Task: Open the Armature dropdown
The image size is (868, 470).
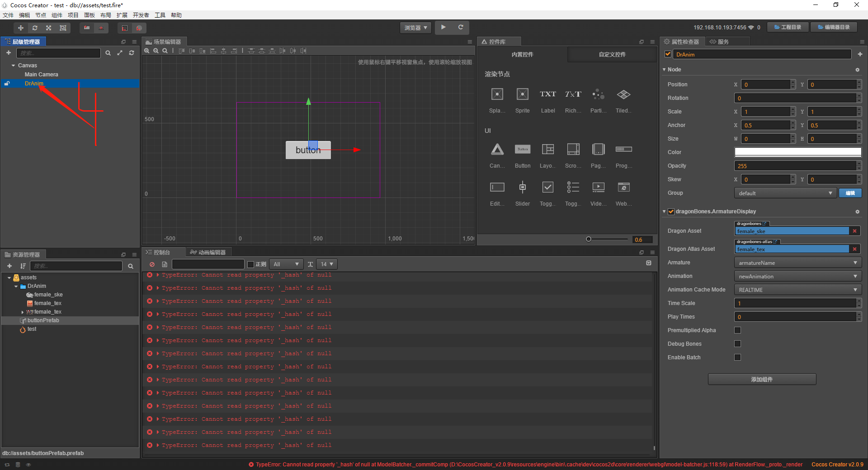Action: point(798,263)
